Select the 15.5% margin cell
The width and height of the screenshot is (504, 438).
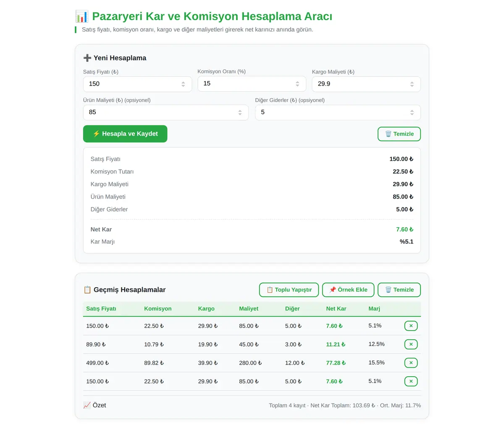click(377, 362)
